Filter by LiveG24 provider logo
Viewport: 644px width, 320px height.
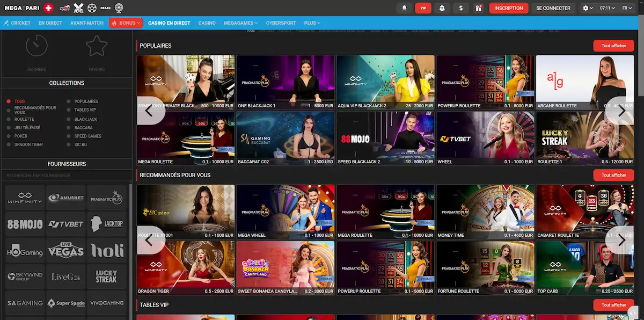coord(66,277)
